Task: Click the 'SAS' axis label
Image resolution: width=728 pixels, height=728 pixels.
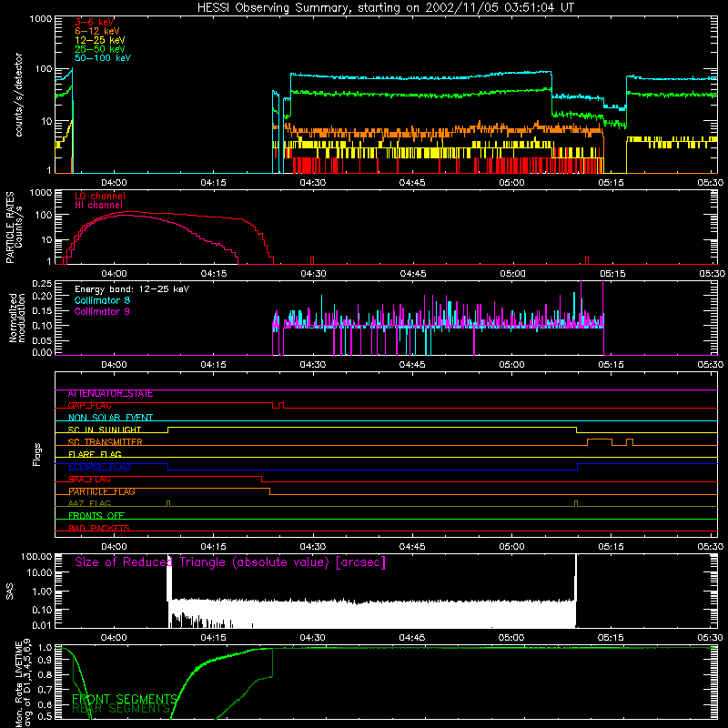Action: click(10, 591)
